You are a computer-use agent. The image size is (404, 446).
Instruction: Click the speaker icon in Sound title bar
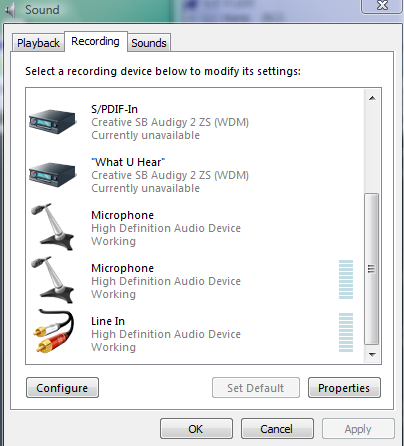click(10, 10)
